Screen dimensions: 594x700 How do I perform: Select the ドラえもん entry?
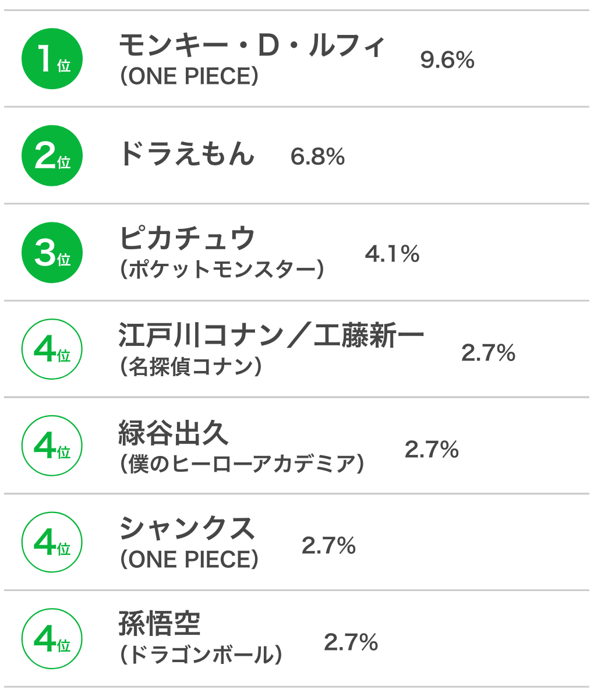(187, 154)
